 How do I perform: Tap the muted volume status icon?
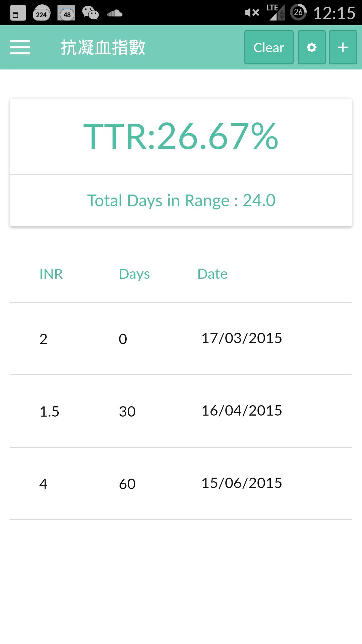[252, 13]
